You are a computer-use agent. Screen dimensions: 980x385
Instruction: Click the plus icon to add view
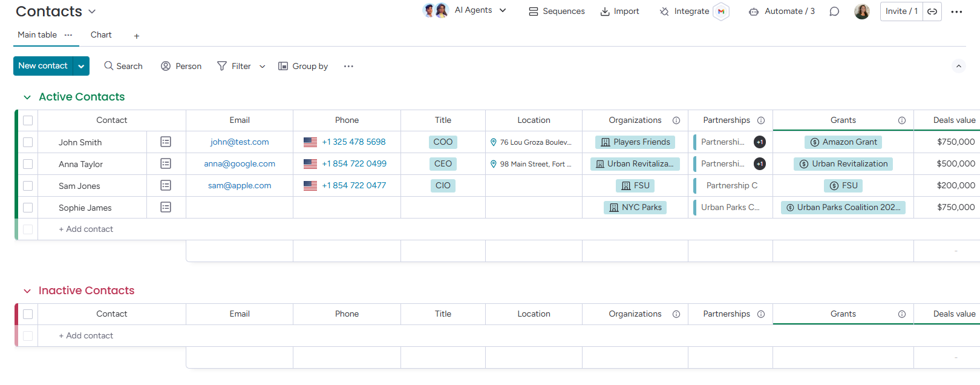coord(137,36)
